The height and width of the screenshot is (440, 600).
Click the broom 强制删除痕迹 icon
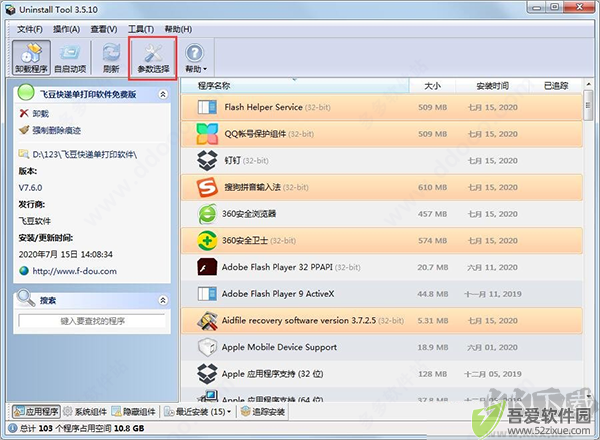click(x=24, y=130)
